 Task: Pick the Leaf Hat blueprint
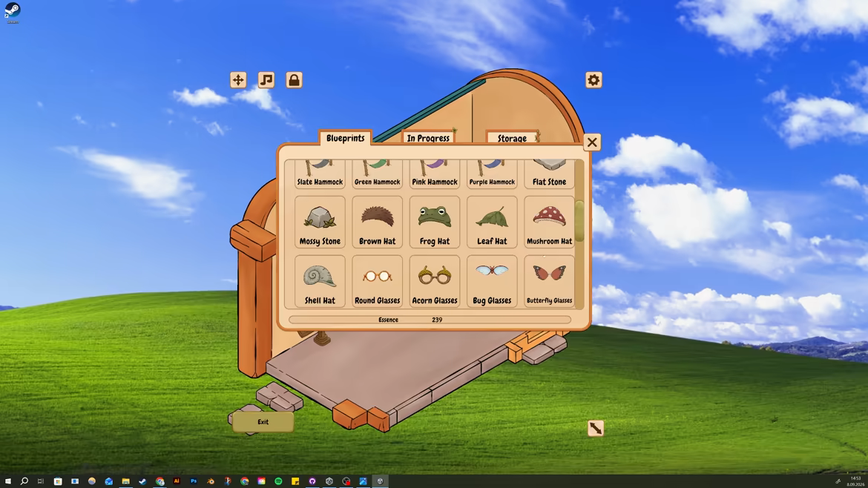(492, 222)
